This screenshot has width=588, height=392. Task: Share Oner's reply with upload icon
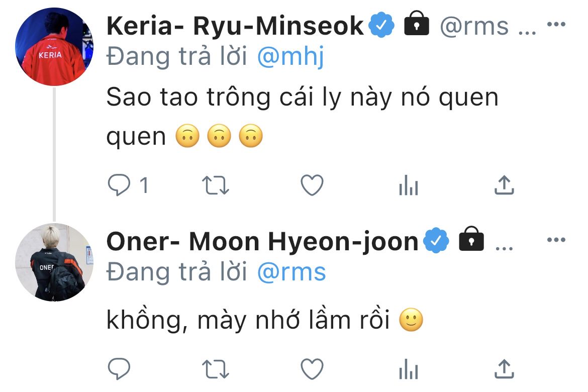504,369
